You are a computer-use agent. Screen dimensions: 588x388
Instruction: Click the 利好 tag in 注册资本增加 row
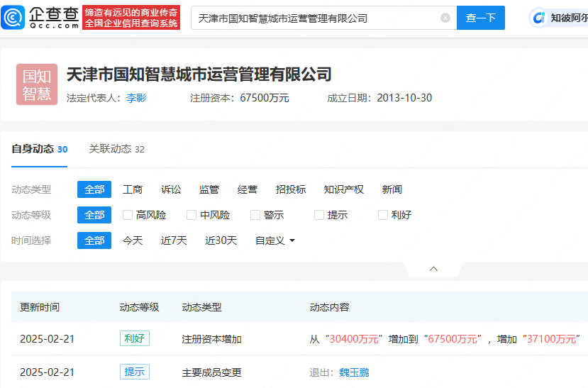[135, 338]
